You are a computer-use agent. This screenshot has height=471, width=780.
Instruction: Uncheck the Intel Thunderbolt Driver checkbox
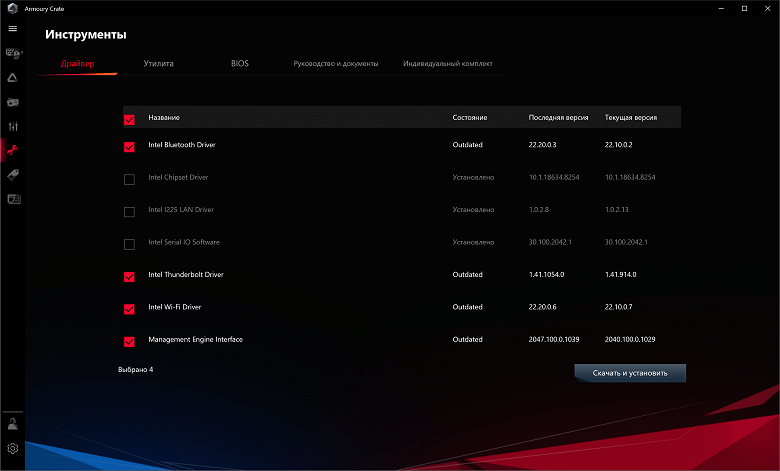click(129, 277)
